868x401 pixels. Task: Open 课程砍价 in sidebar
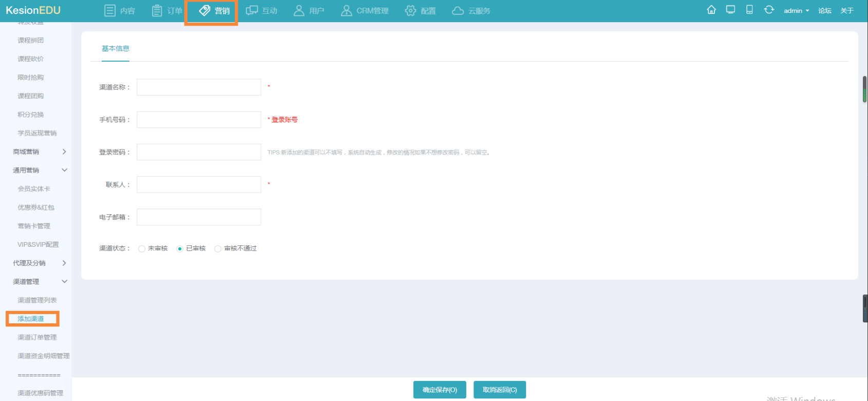31,59
